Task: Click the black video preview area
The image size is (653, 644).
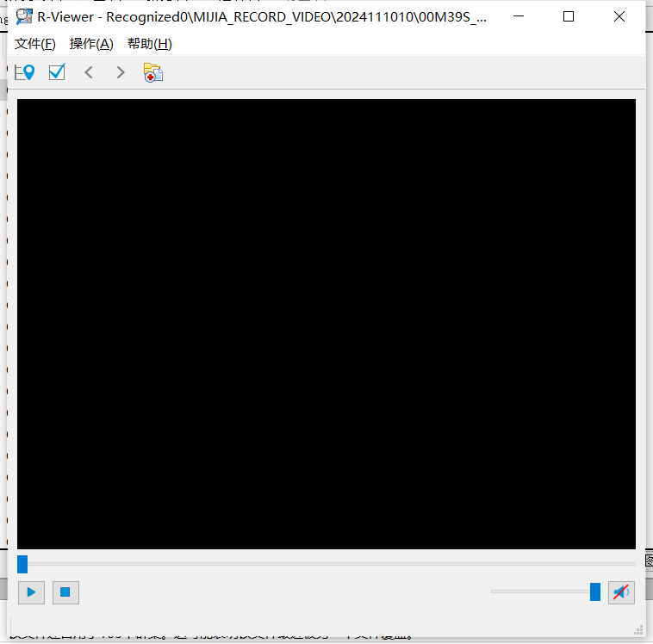Action: coord(326,324)
